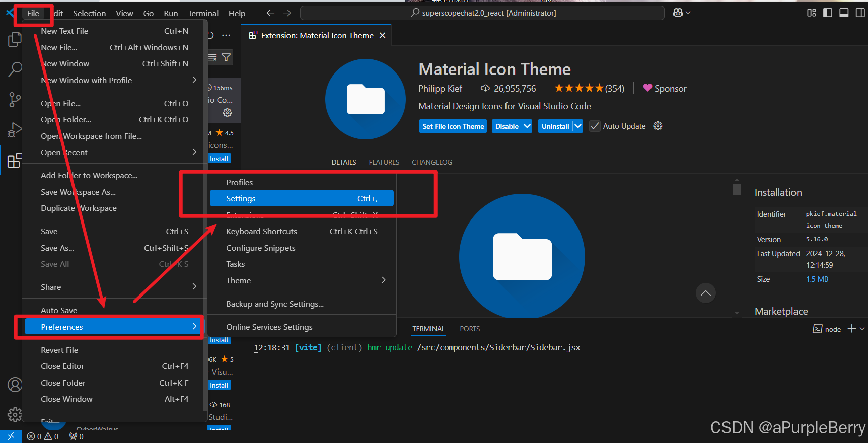Expand the Theme submenu
The image size is (868, 443).
pyautogui.click(x=302, y=280)
